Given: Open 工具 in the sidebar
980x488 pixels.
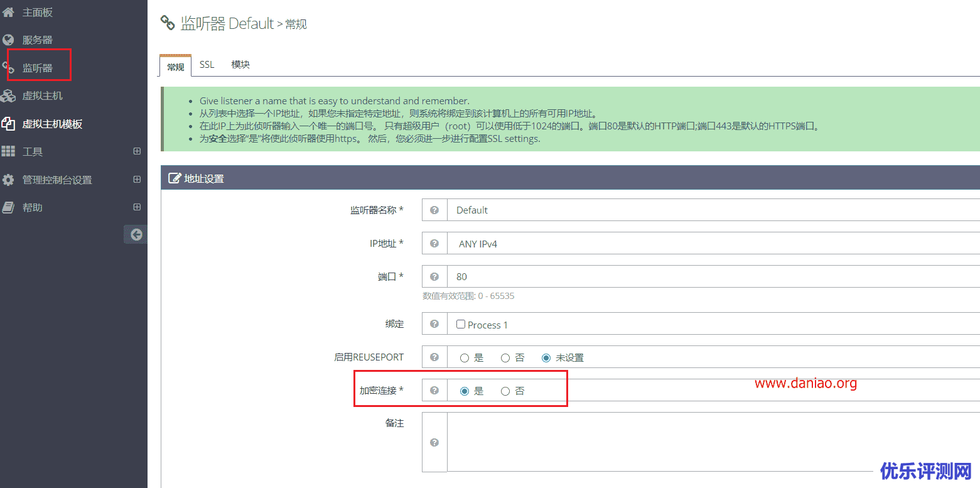Looking at the screenshot, I should point(33,151).
